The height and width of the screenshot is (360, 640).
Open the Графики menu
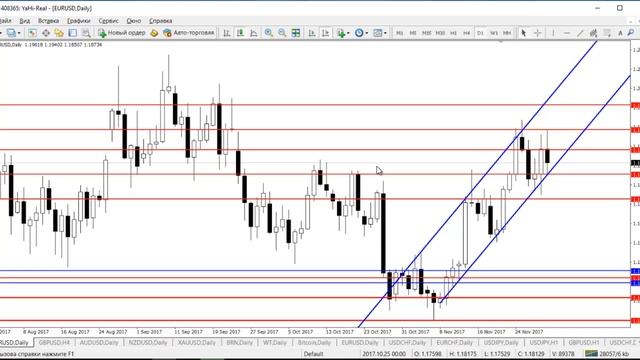79,20
